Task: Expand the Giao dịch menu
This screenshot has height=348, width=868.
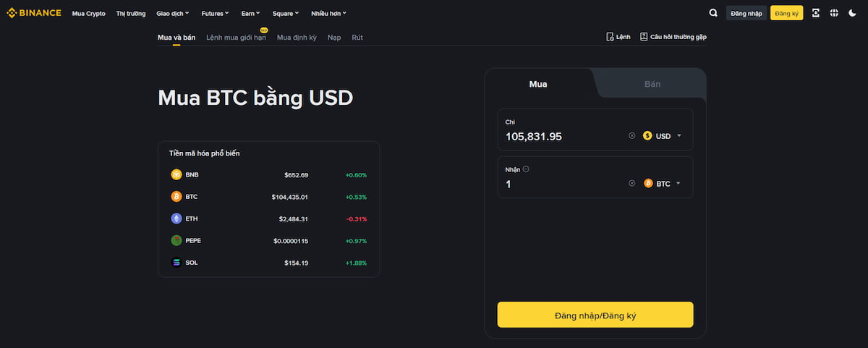Action: tap(173, 13)
